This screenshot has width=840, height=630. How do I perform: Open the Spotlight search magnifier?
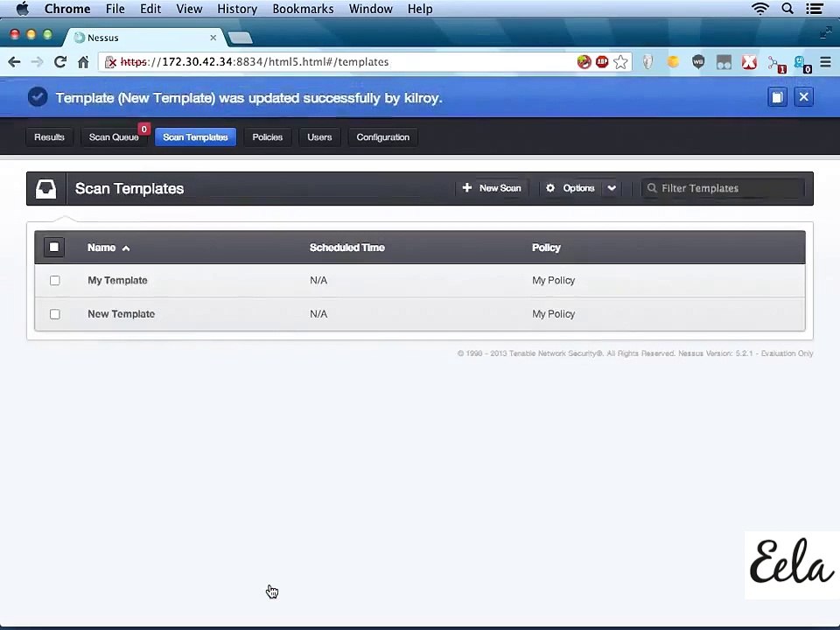pos(787,9)
